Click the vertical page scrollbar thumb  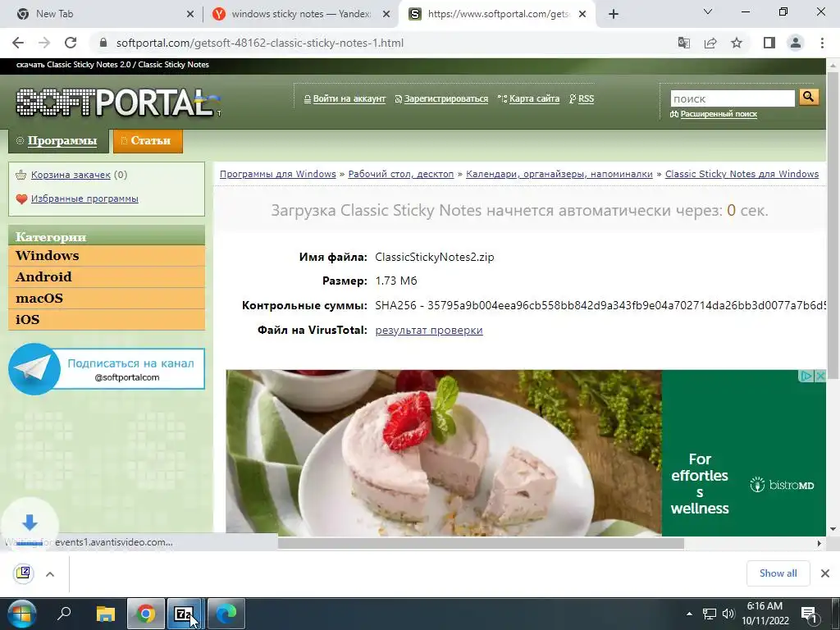point(833,225)
